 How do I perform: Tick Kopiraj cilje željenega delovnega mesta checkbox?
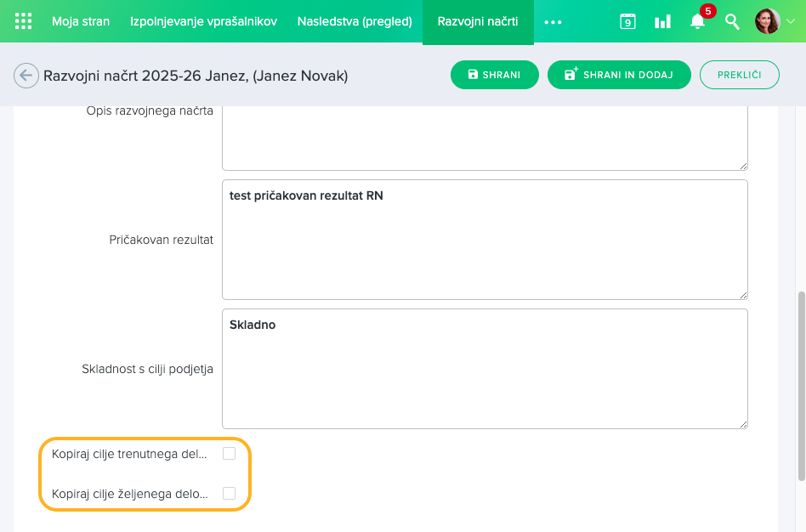(x=229, y=493)
